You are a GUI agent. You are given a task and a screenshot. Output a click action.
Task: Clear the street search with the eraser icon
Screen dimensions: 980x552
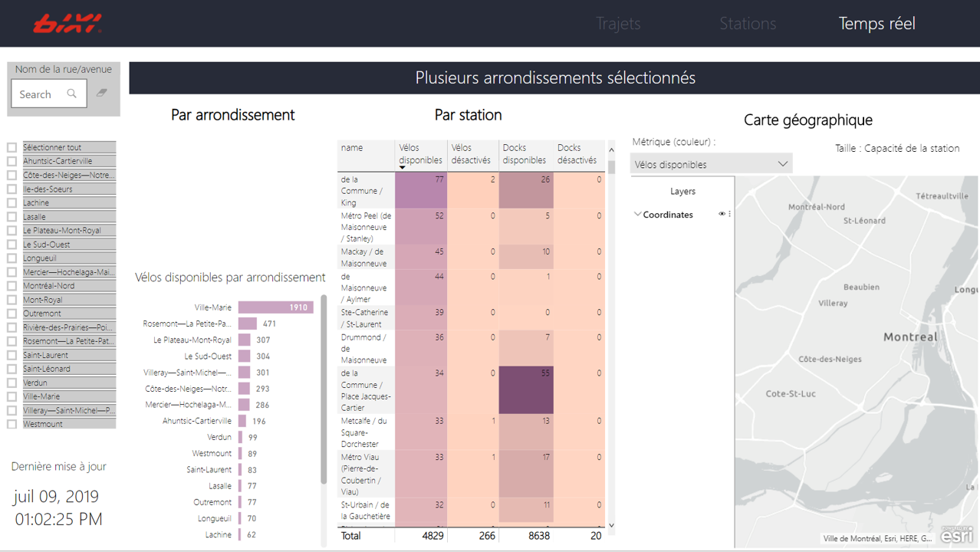tap(102, 93)
